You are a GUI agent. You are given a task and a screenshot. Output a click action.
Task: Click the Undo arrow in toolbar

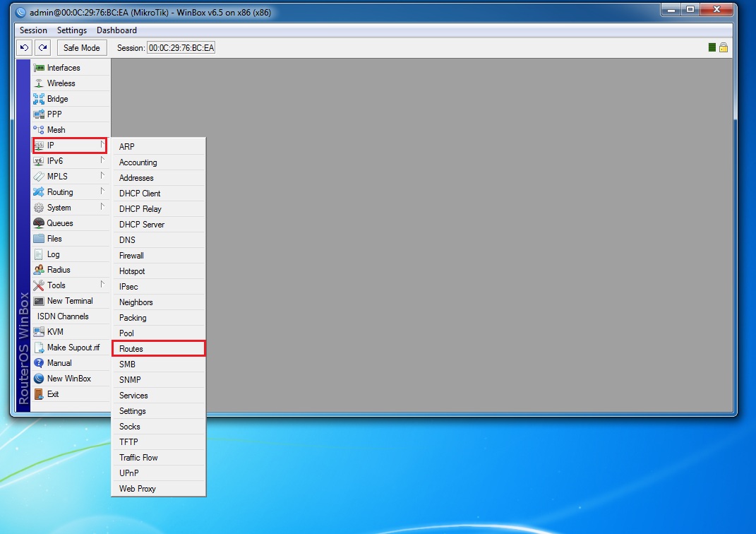point(24,48)
